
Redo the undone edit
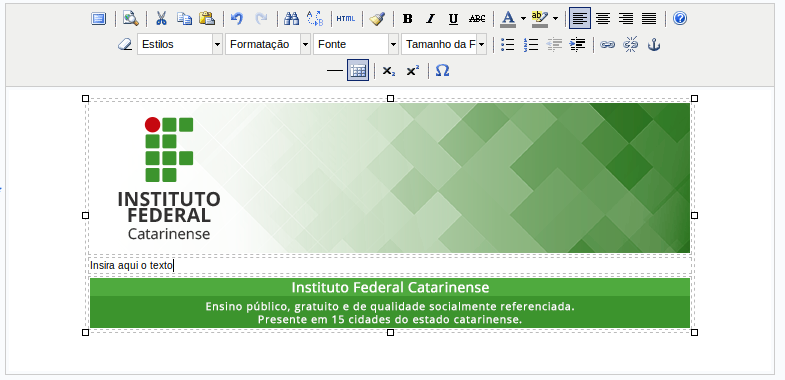(261, 19)
